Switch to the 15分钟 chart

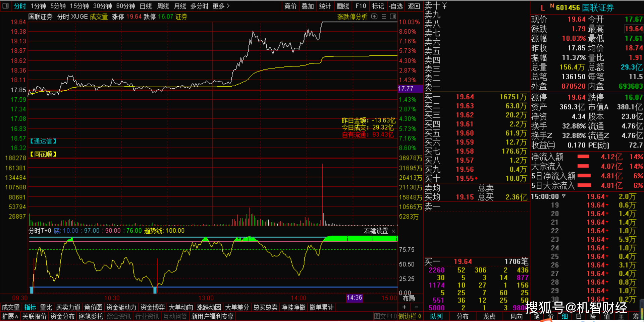coord(79,6)
